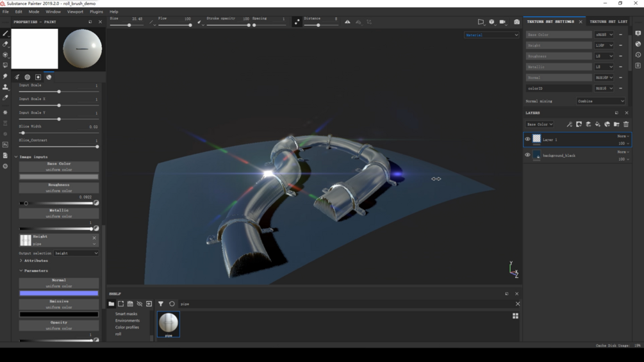Viewport: 644px width, 362px height.
Task: Select the Eraser tool
Action: [5, 44]
